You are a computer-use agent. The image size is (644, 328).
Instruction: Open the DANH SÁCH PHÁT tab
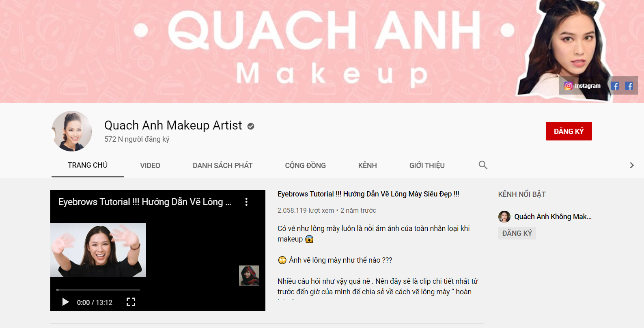[x=222, y=166]
